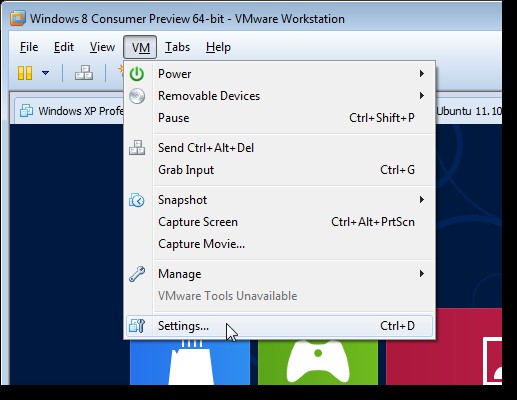517x400 pixels.
Task: Choose Grab Input menu entry
Action: pos(279,170)
